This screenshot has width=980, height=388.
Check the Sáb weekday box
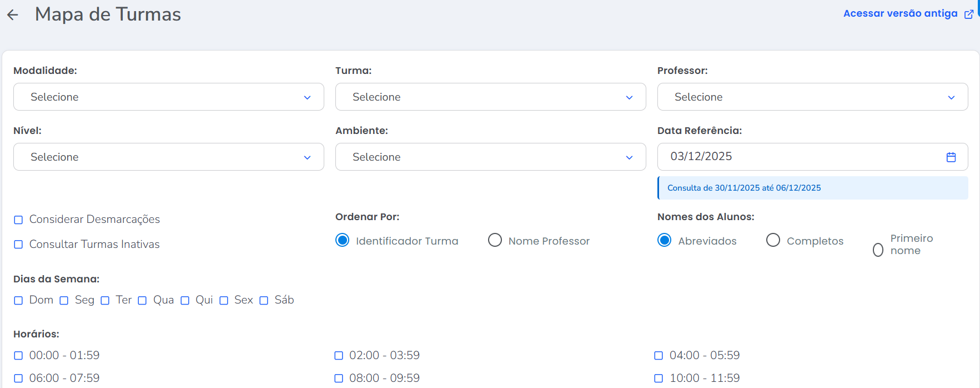click(x=264, y=301)
